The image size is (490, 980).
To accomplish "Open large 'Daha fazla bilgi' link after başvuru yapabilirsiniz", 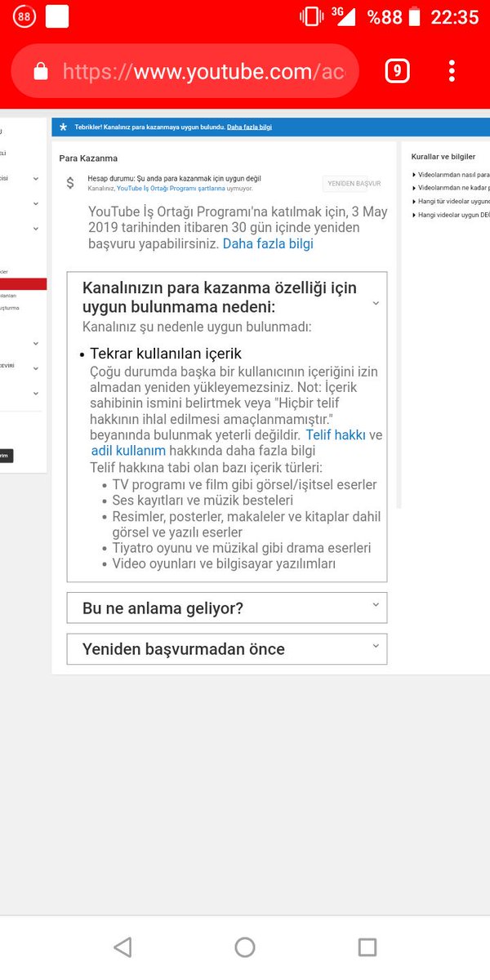I will click(x=268, y=243).
